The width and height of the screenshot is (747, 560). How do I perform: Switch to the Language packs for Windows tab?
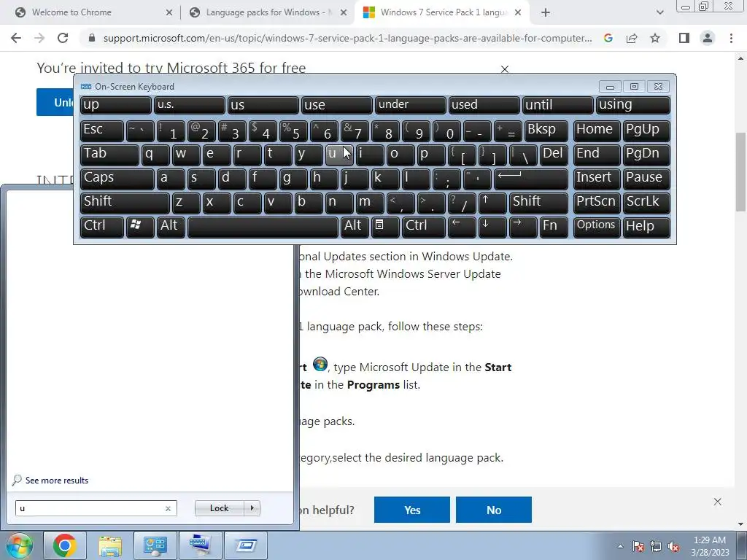tap(266, 12)
